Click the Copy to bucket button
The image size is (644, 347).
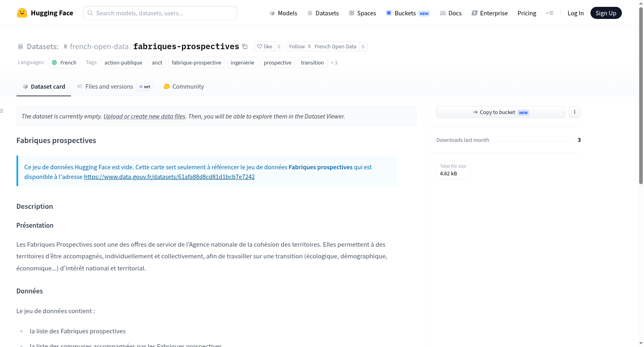[x=501, y=112]
